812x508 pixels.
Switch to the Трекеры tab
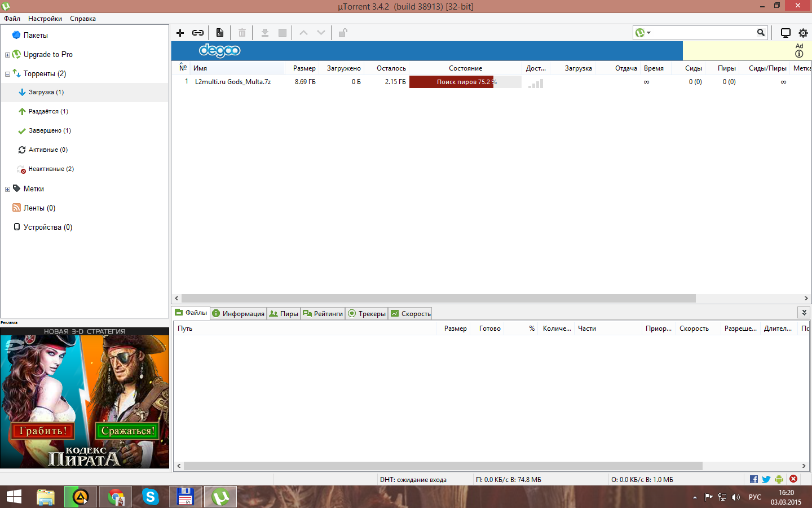pyautogui.click(x=367, y=314)
